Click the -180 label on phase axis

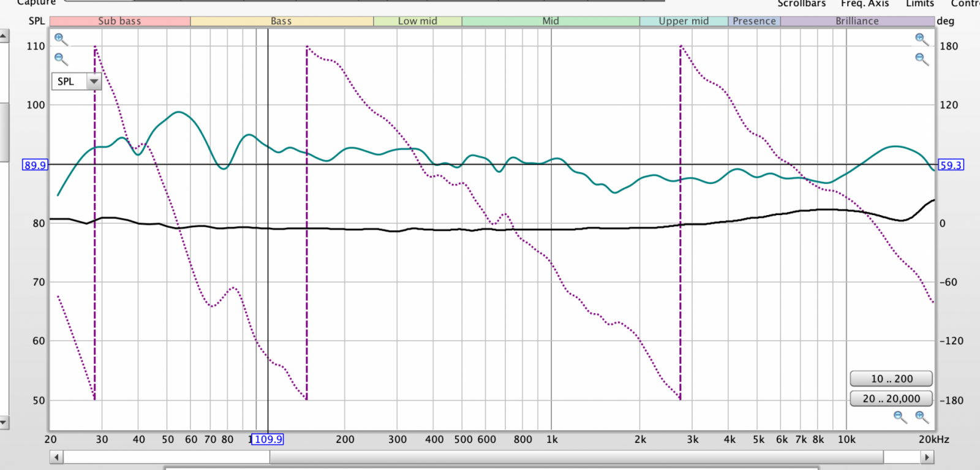click(x=951, y=400)
